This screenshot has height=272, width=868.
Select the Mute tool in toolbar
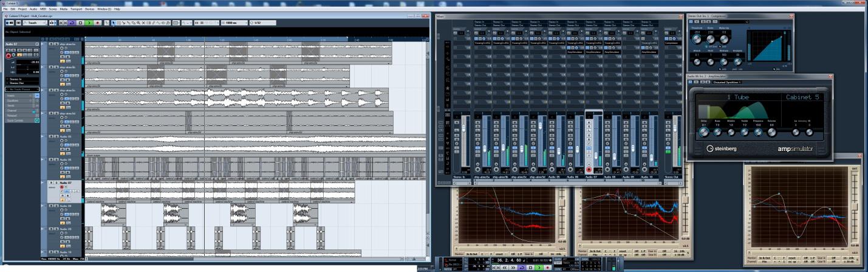tap(143, 23)
